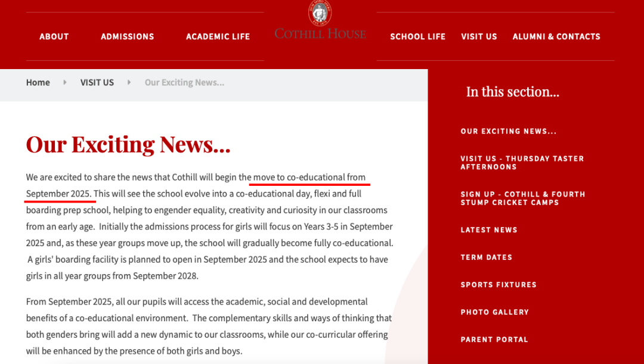Screen dimensions: 644x364
Task: Open the SCHOOL LIFE menu
Action: [x=417, y=36]
